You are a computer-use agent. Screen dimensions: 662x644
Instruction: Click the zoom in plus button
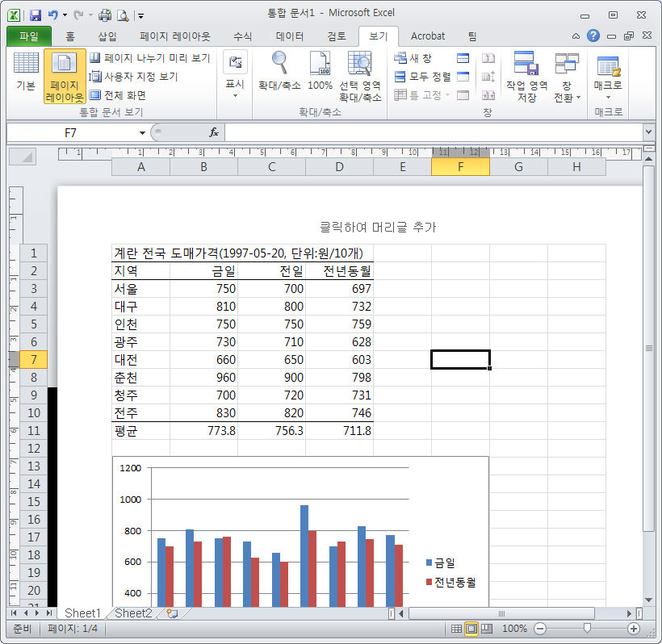[x=633, y=629]
